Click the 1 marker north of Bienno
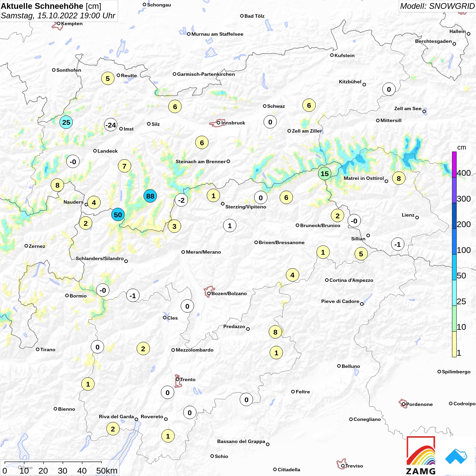This screenshot has width=476, height=476. pyautogui.click(x=88, y=384)
